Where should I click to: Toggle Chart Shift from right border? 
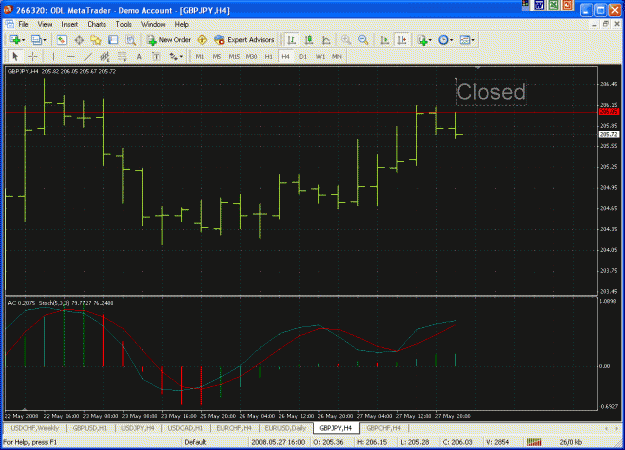tap(402, 40)
